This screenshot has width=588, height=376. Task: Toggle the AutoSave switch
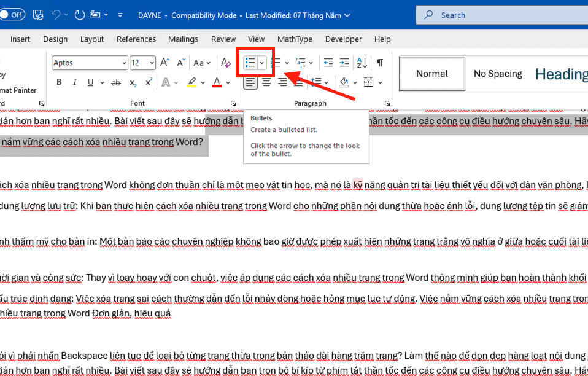click(12, 15)
